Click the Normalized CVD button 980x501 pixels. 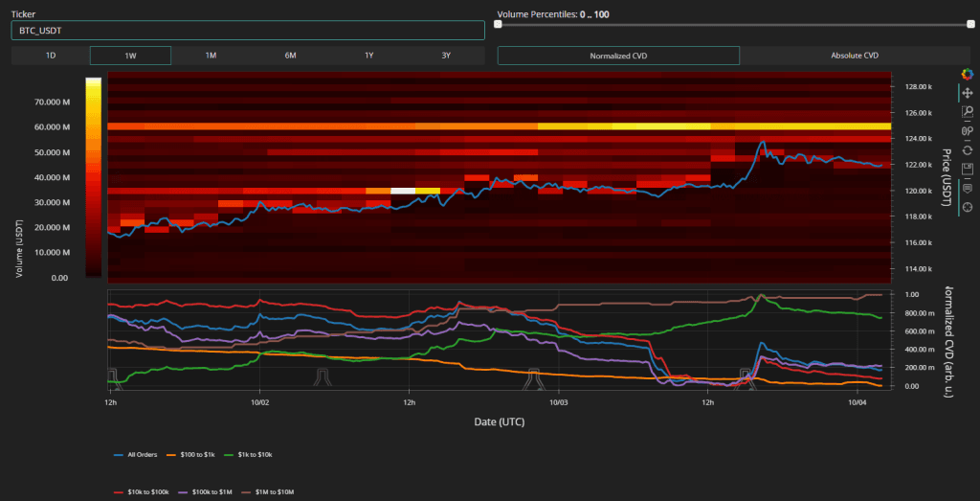[618, 56]
